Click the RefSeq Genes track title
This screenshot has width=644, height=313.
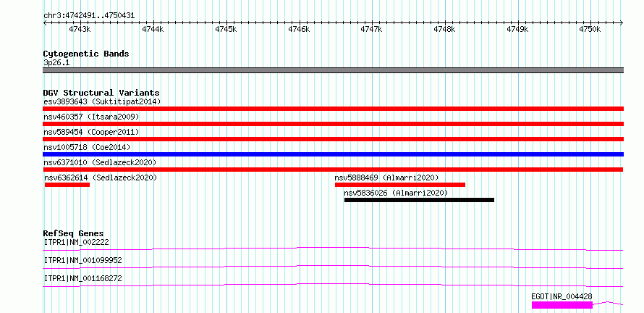pyautogui.click(x=74, y=233)
